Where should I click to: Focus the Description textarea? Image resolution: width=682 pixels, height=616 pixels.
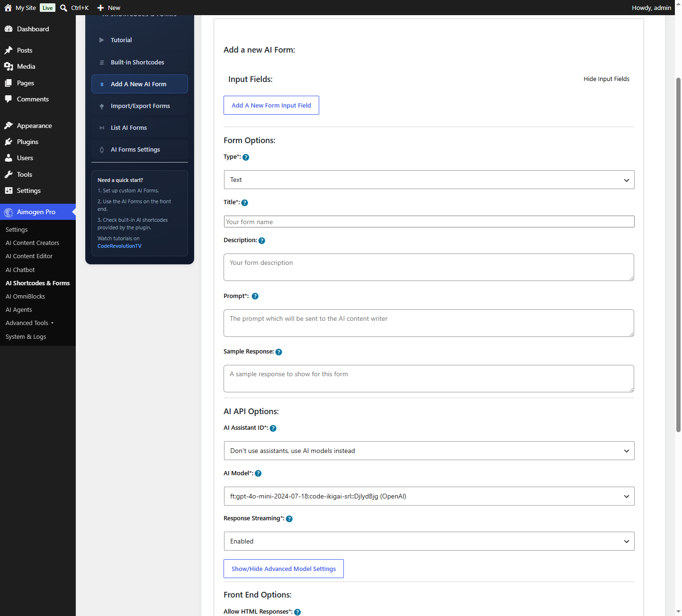[429, 267]
